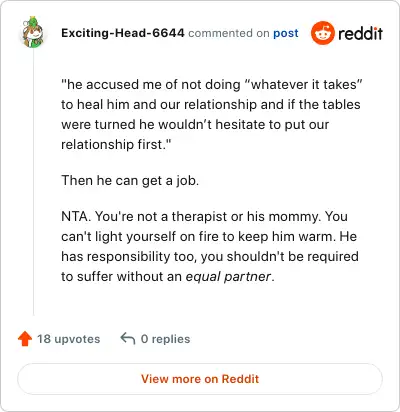Select the "18 upvotes" count label

point(68,339)
